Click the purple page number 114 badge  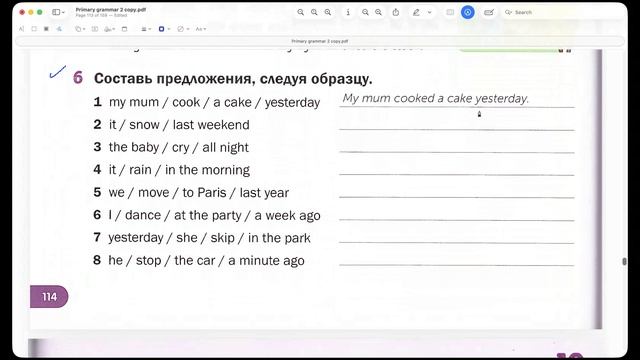pyautogui.click(x=49, y=297)
